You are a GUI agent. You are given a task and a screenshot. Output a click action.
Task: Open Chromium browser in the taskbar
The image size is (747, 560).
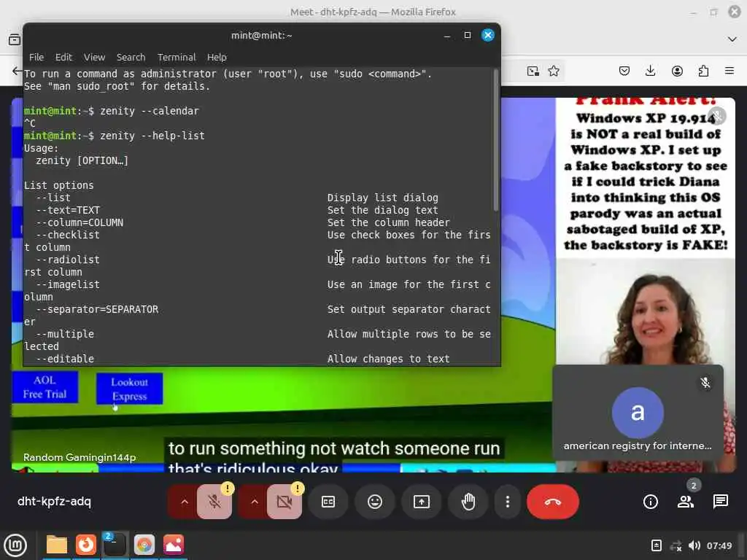coord(144,545)
